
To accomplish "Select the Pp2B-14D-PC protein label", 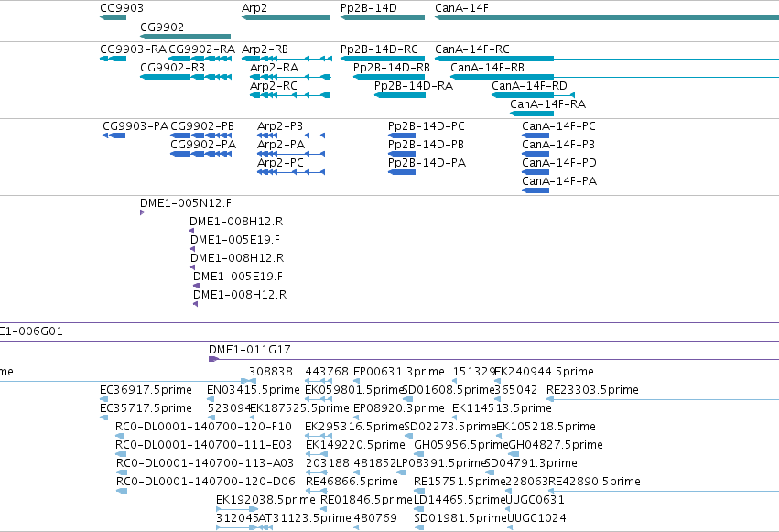I will (427, 126).
